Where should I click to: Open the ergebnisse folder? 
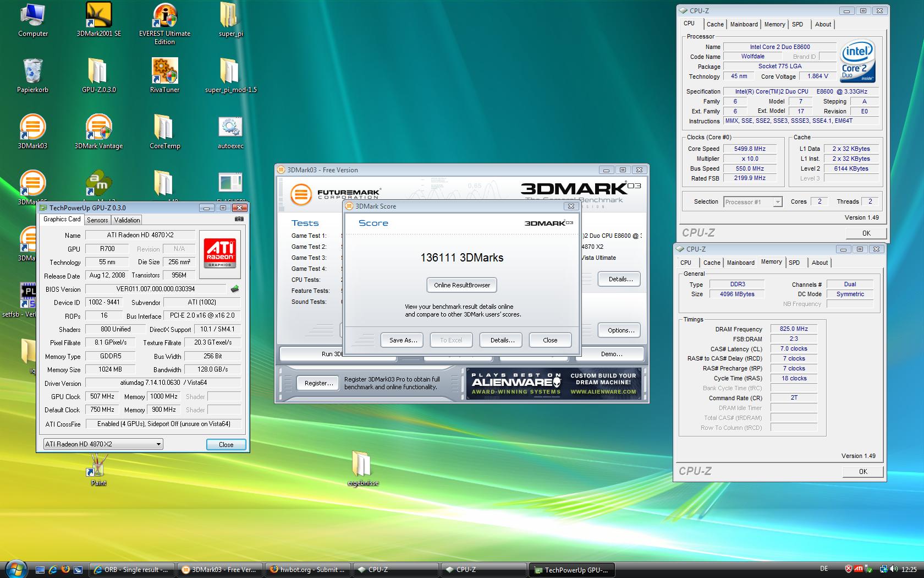tap(362, 469)
